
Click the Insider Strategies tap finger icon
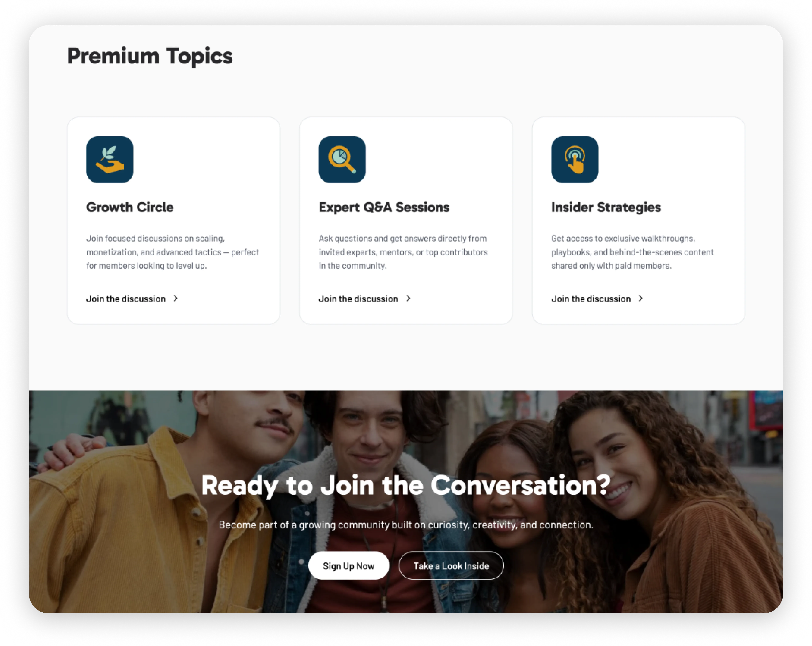[575, 160]
